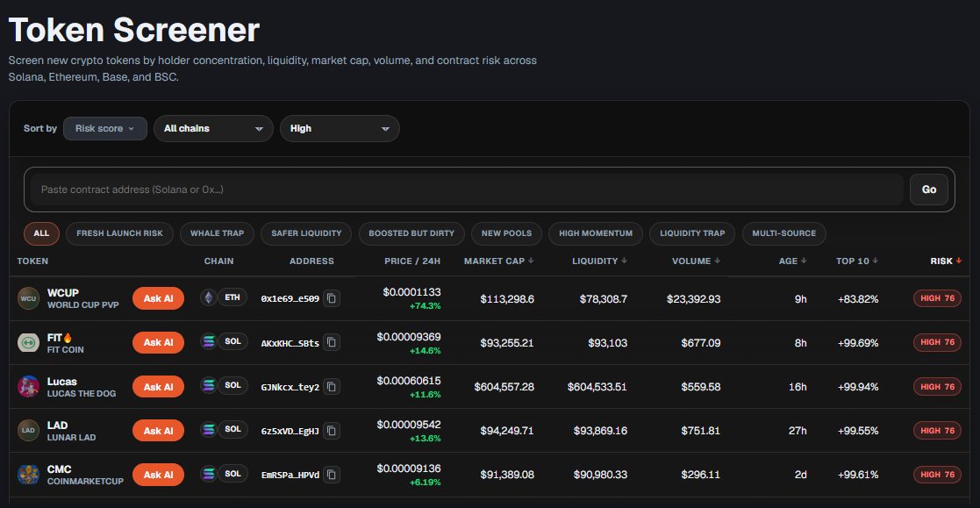980x508 pixels.
Task: Click Ask AI for FIT COIN
Action: (158, 342)
